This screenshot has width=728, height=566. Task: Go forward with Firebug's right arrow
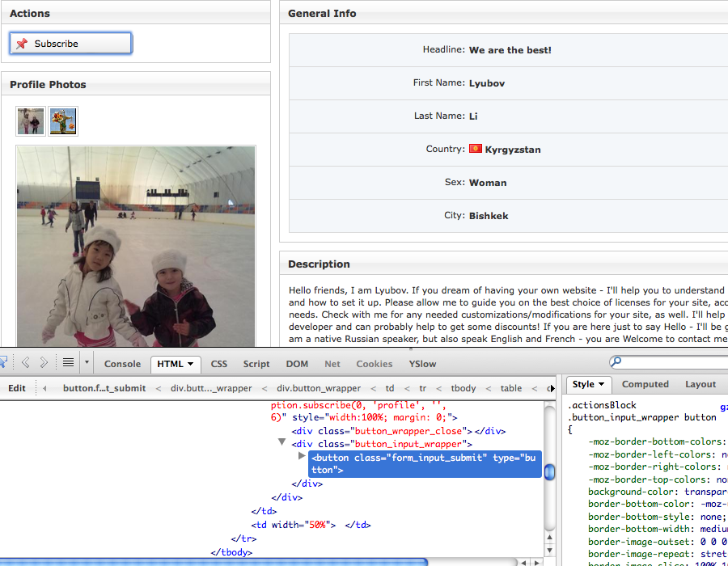[44, 362]
